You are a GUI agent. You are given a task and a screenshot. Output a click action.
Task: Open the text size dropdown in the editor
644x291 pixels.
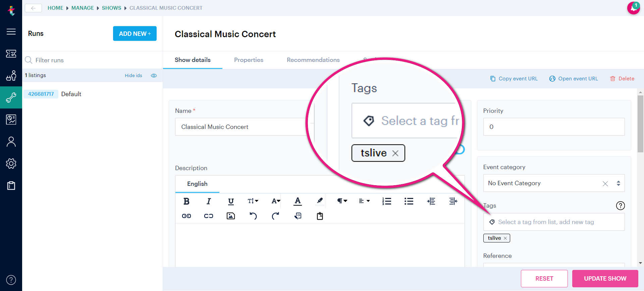(253, 201)
